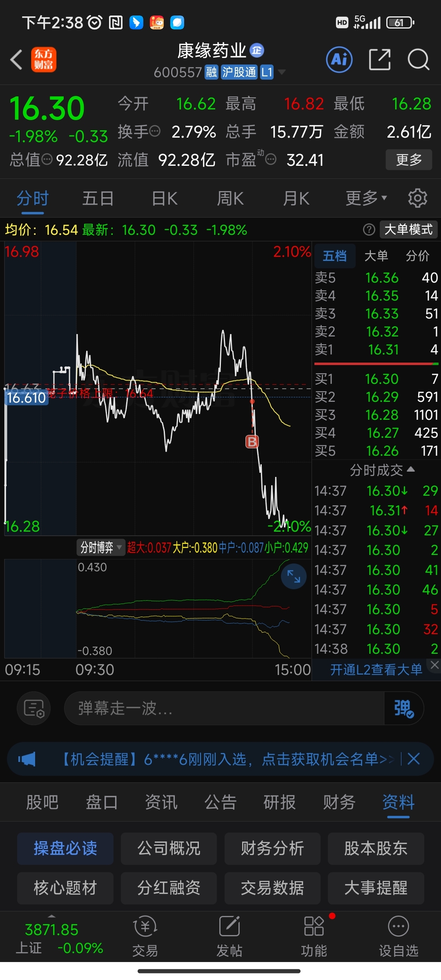Select the 财务分析 button
This screenshot has height=980, width=441.
[x=272, y=849]
